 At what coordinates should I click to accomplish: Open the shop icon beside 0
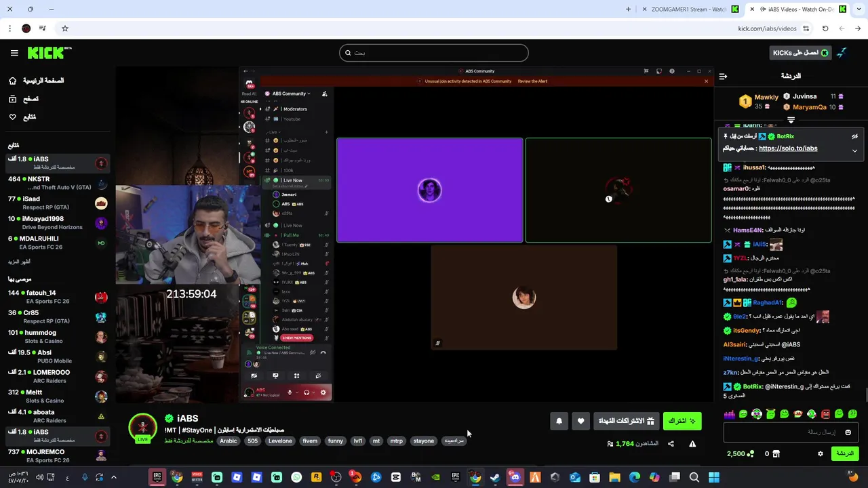click(x=776, y=453)
